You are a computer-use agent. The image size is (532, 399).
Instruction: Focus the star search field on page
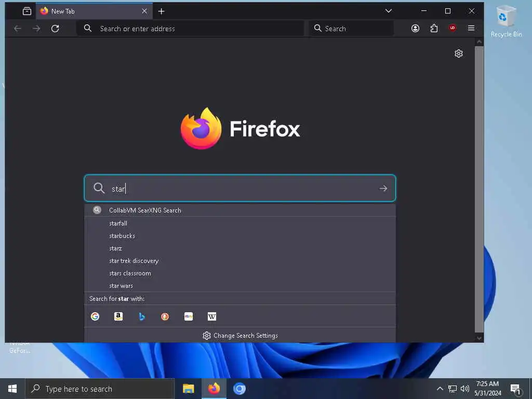240,188
